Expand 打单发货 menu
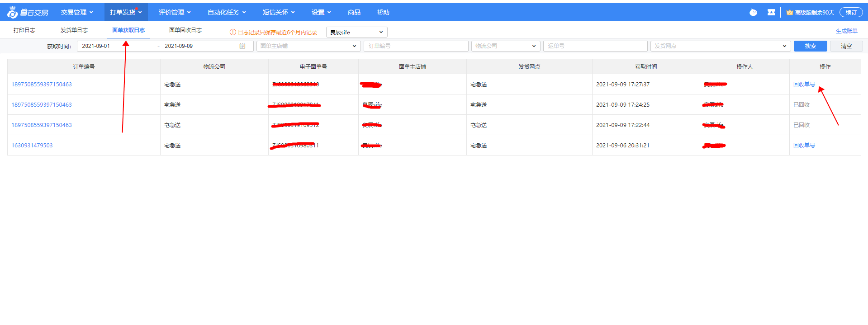The image size is (868, 325). tap(126, 12)
